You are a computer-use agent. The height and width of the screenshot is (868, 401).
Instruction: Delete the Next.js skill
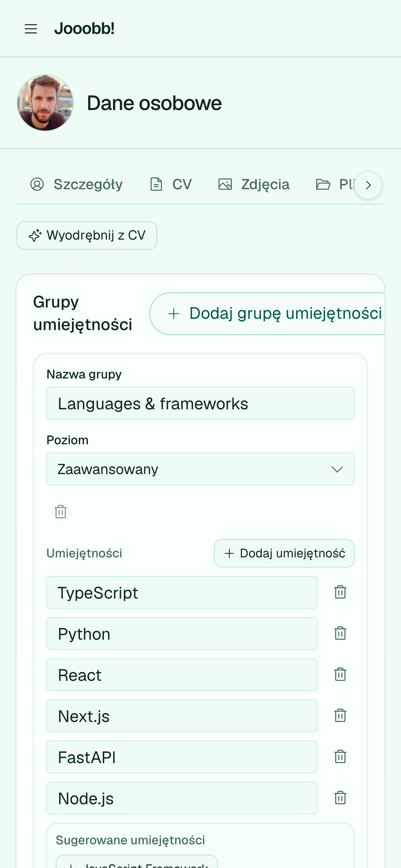[x=340, y=715]
